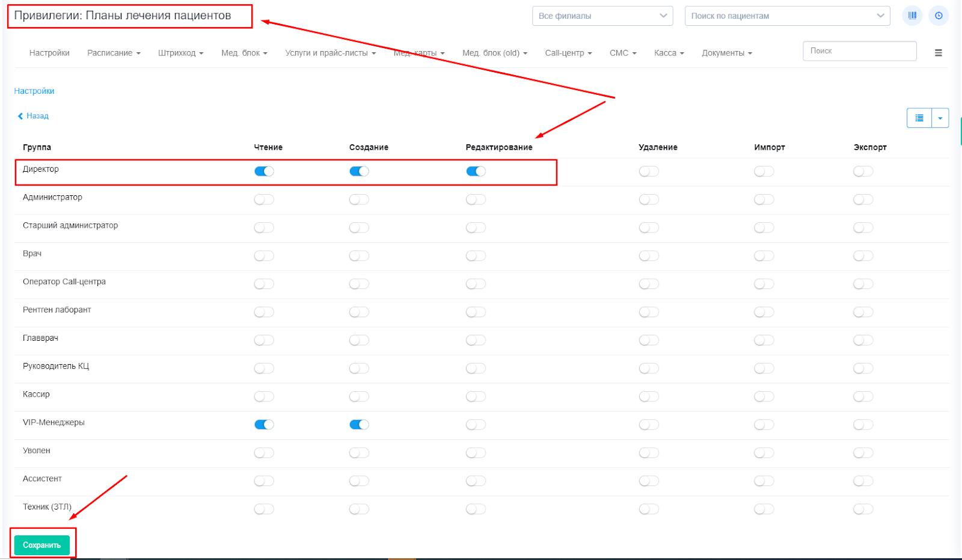Disable Чтение for Директор
Image resolution: width=962 pixels, height=560 pixels.
264,171
